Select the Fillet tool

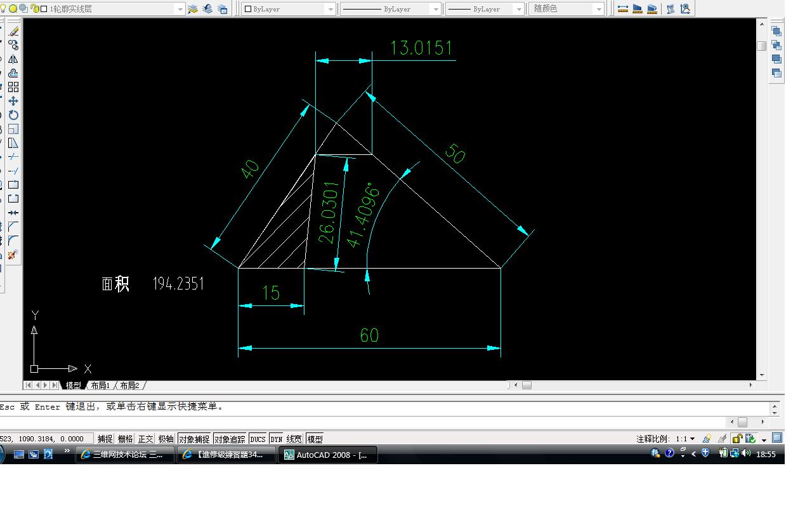[x=13, y=241]
